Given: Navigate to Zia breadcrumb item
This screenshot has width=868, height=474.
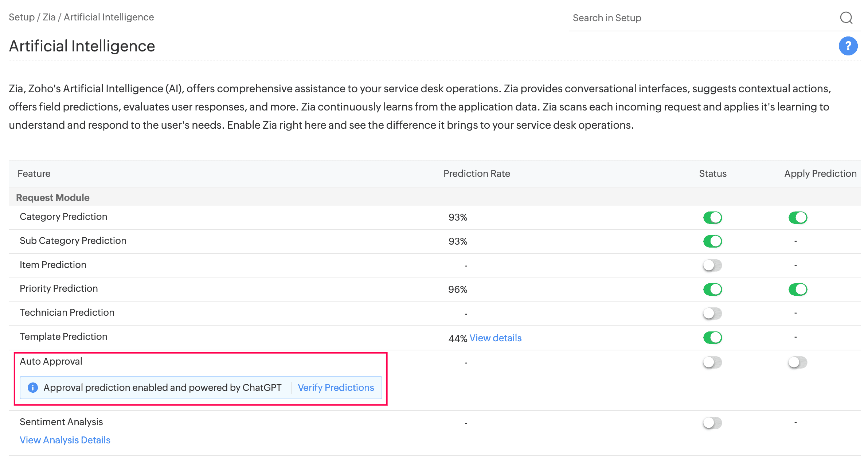Looking at the screenshot, I should tap(49, 17).
